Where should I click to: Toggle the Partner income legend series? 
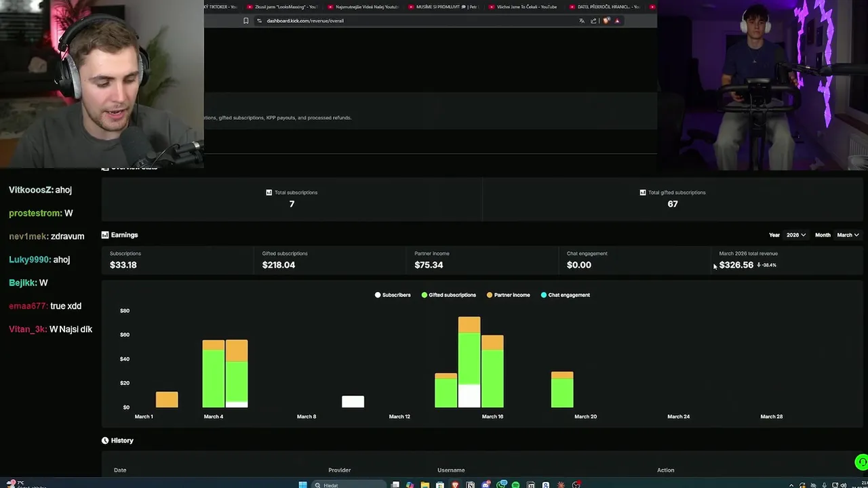click(x=509, y=295)
